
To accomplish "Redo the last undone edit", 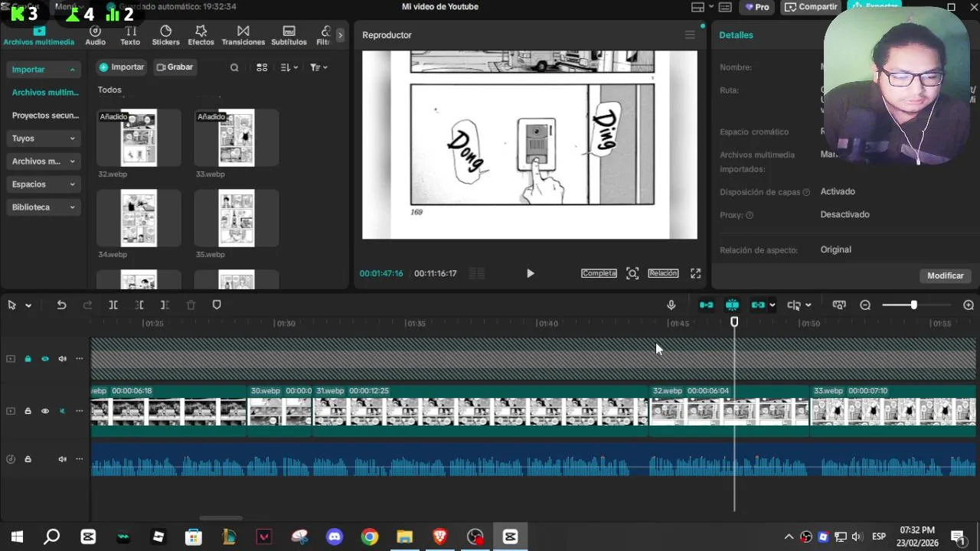I will (87, 305).
